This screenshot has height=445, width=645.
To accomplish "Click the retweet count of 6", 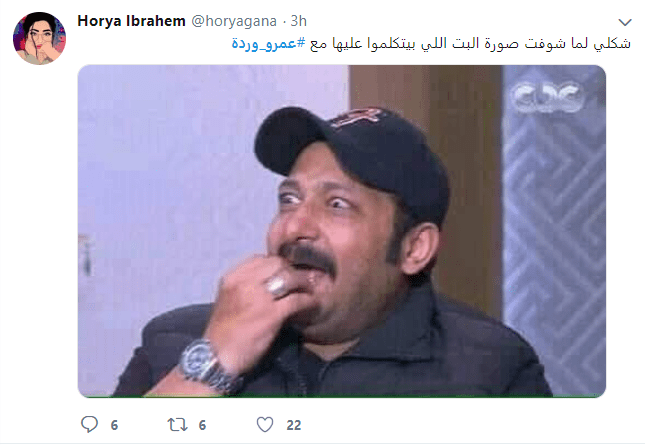I will pos(202,425).
